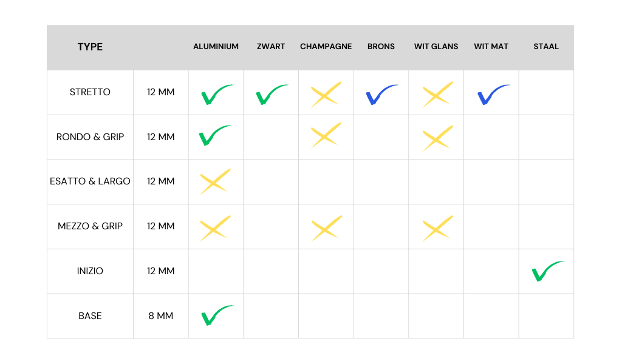Click the STRETTO row label
This screenshot has width=622, height=364.
pyautogui.click(x=90, y=92)
